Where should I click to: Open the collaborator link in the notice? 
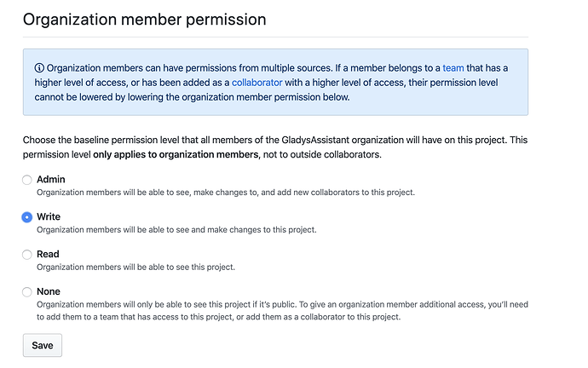[257, 83]
